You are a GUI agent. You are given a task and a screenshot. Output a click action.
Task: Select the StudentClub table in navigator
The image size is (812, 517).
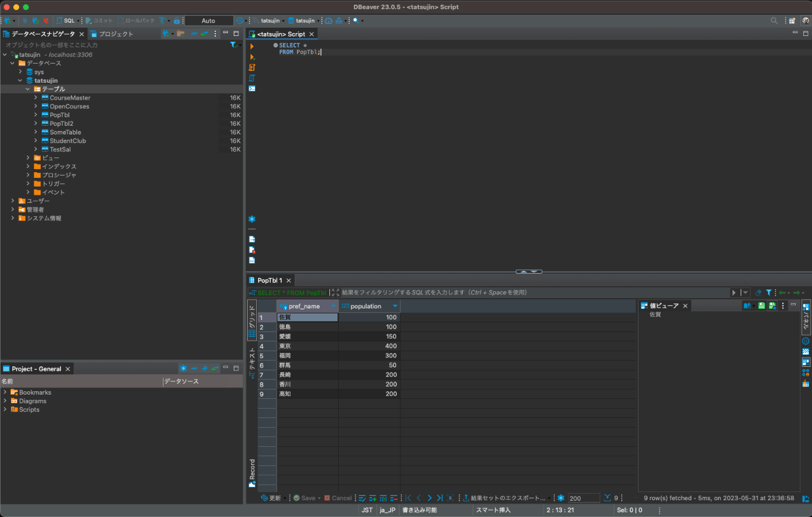[x=68, y=141]
